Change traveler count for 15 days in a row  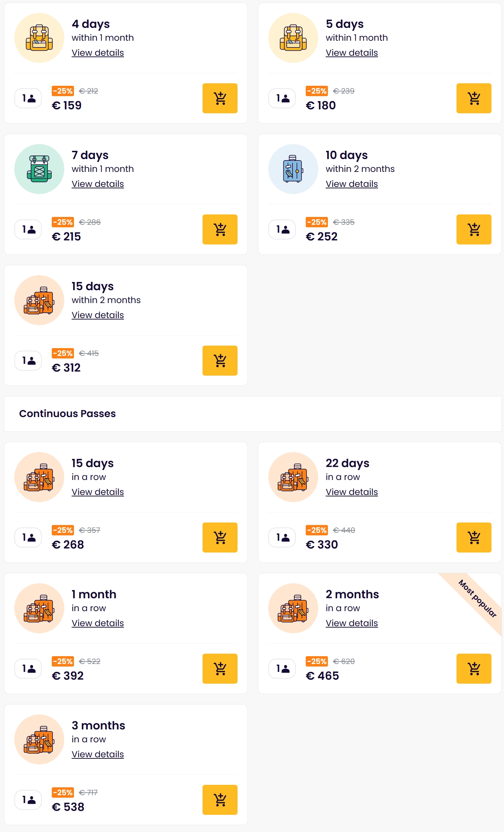[x=28, y=538]
